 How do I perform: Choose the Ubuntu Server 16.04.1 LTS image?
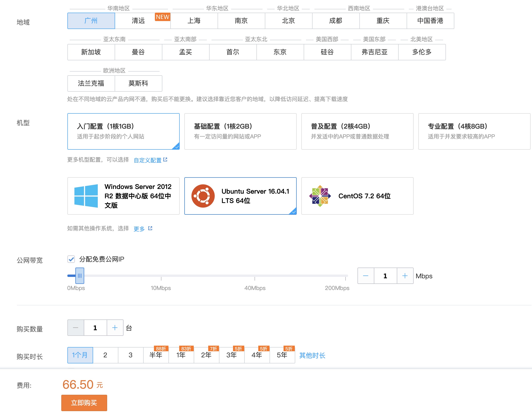(240, 196)
